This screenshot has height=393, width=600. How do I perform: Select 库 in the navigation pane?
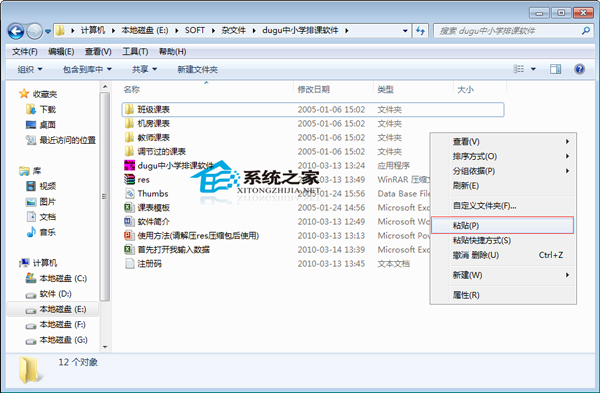[x=30, y=171]
